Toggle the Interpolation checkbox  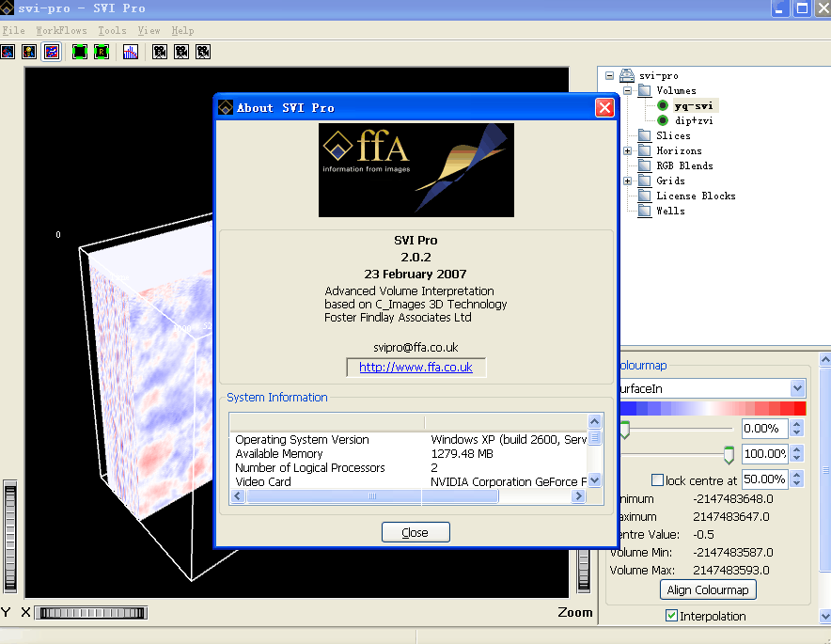[x=671, y=616]
